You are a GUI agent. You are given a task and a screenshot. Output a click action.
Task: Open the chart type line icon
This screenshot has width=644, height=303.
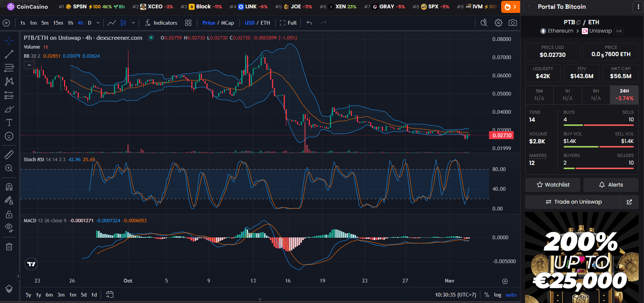[x=112, y=23]
